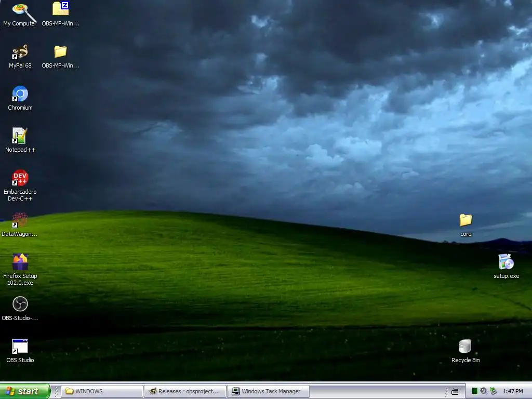The width and height of the screenshot is (532, 399).
Task: Select the core folder on the desktop
Action: (x=465, y=220)
